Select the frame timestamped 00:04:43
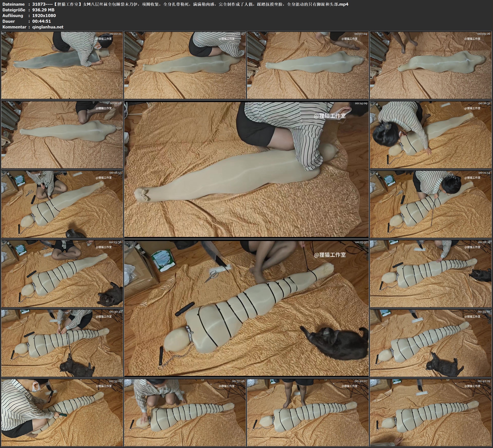Viewport: 493px width, 448px height. pyautogui.click(x=185, y=65)
